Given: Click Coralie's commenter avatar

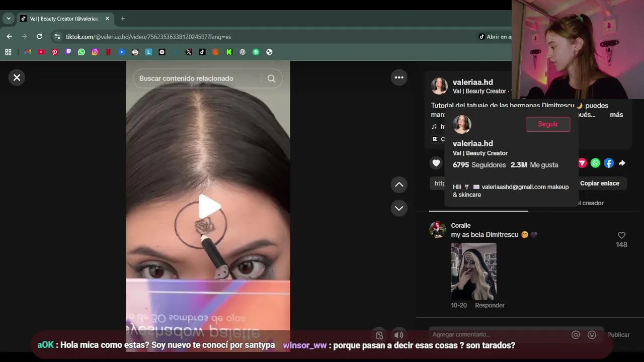Looking at the screenshot, I should [x=438, y=230].
